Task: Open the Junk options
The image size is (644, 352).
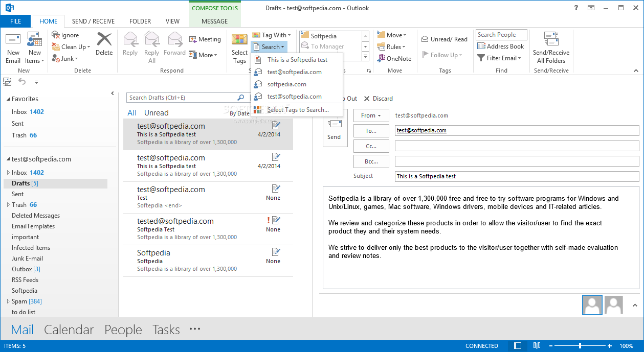Action: (65, 59)
